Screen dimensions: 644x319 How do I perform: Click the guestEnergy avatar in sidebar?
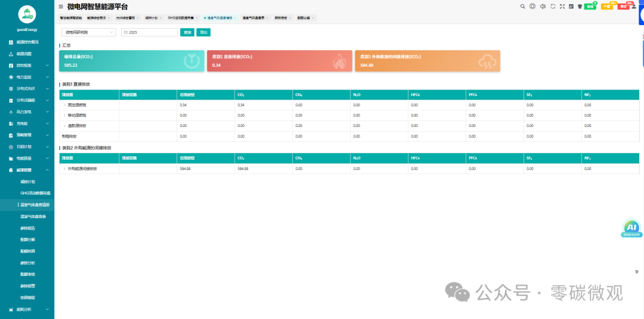click(x=27, y=14)
